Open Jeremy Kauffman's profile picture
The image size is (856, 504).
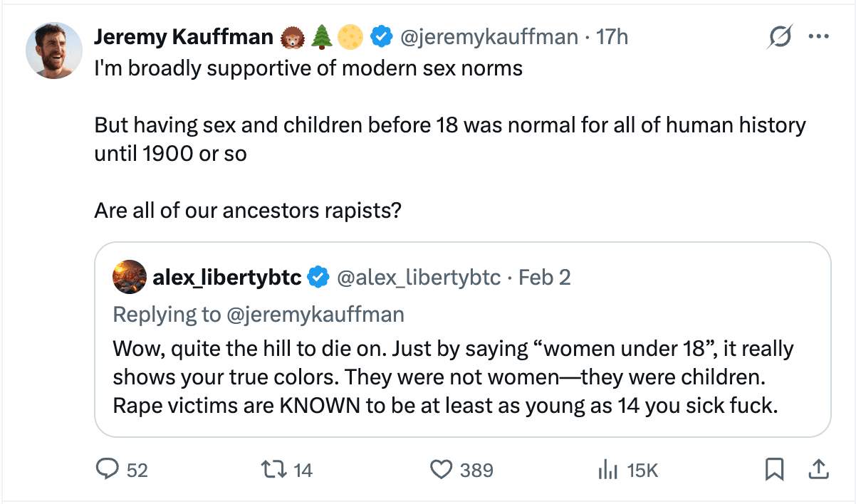tap(54, 50)
